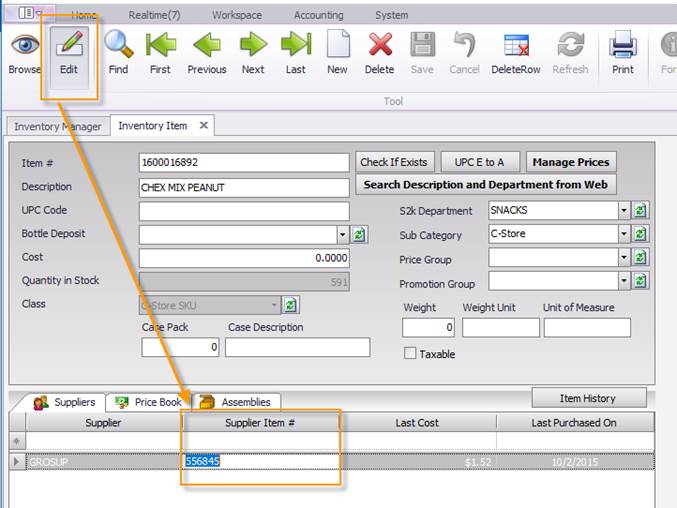The height and width of the screenshot is (508, 677).
Task: Print the current inventory item
Action: pos(623,46)
